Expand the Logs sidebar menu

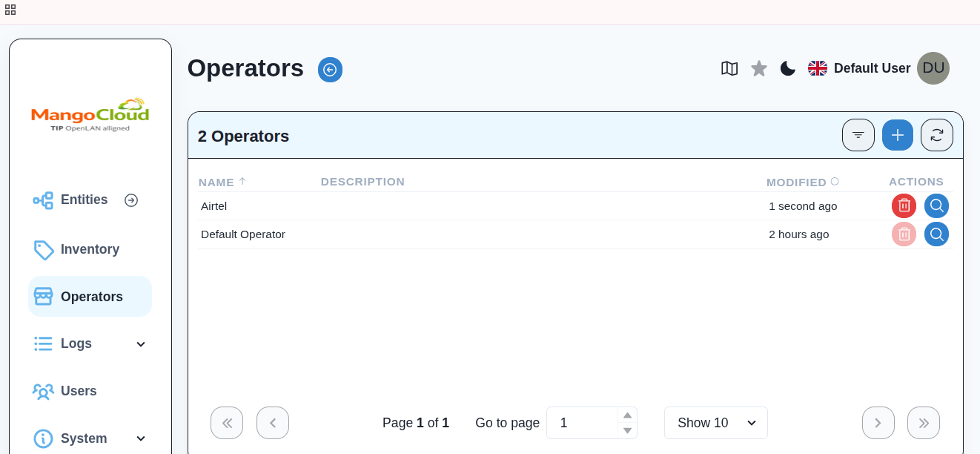(140, 344)
